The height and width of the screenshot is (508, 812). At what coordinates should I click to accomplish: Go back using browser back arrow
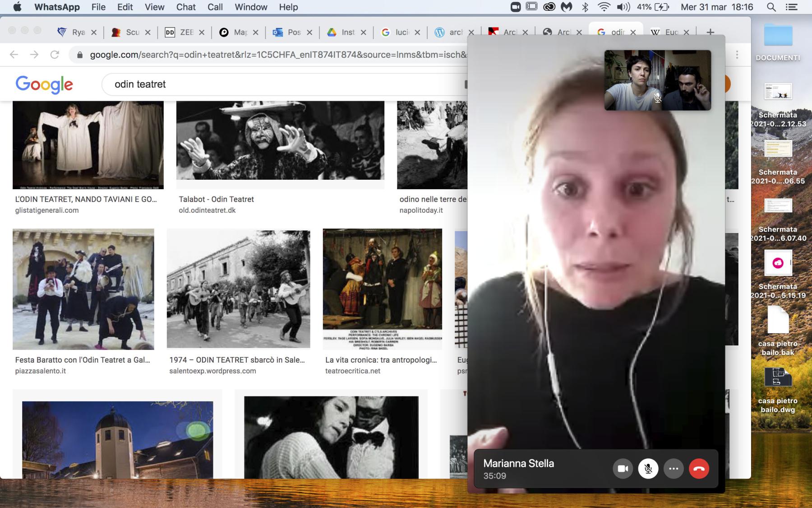point(14,55)
